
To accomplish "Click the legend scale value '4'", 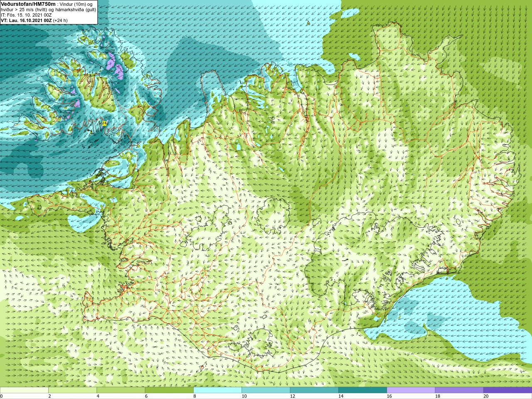I will (x=98, y=396).
